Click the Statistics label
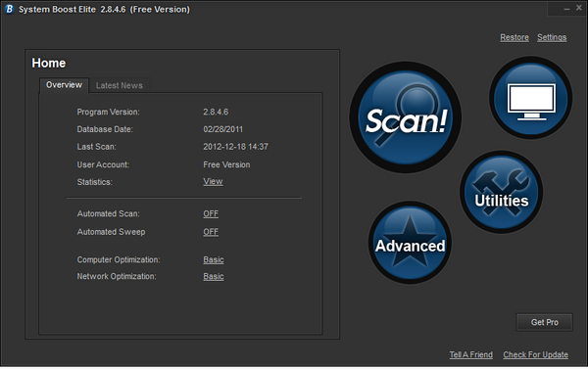The width and height of the screenshot is (588, 369). [94, 182]
